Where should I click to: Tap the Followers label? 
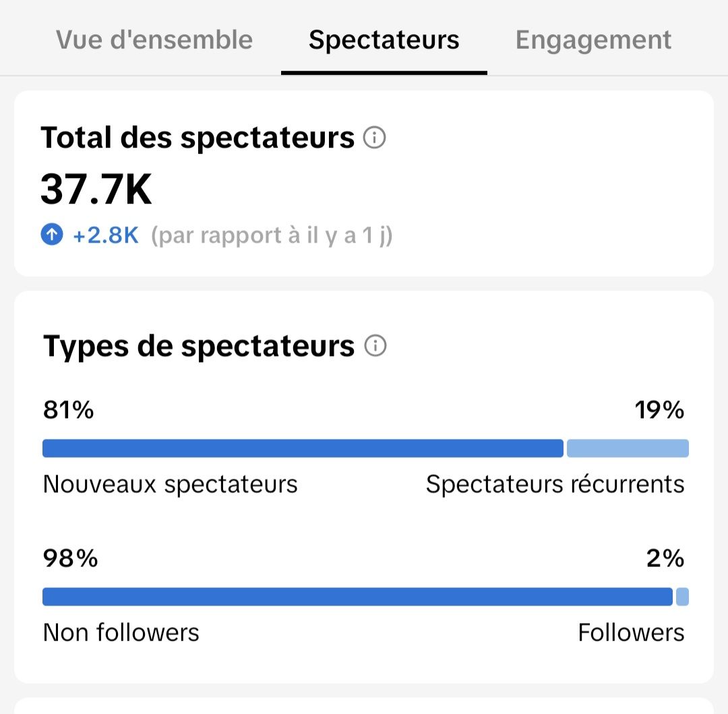(631, 632)
